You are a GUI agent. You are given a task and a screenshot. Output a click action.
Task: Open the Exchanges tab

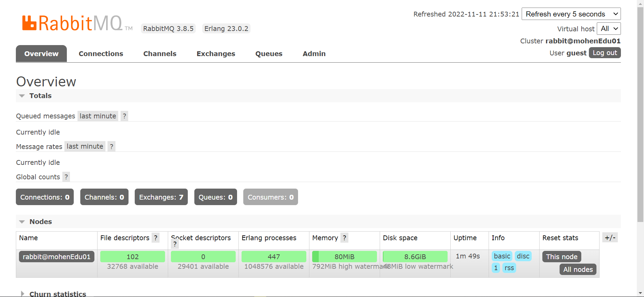[x=216, y=54]
